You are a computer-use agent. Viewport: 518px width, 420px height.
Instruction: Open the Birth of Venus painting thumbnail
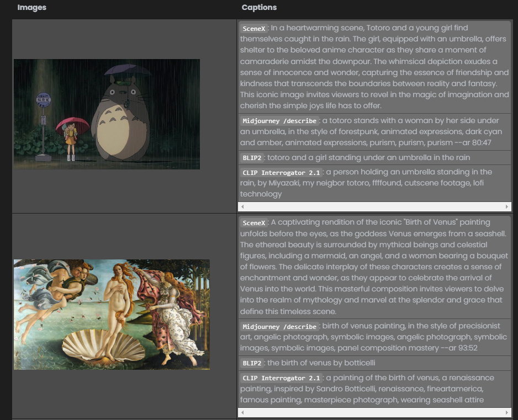pos(112,315)
